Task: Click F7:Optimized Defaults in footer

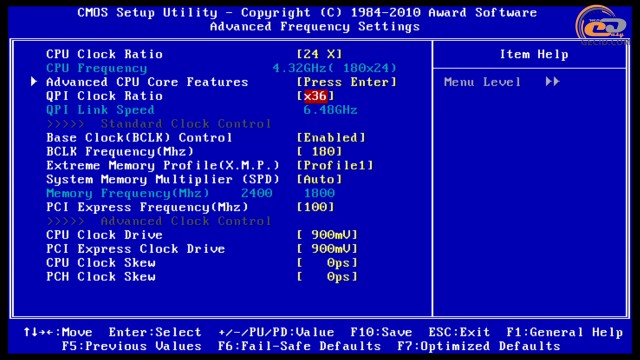Action: [x=479, y=346]
